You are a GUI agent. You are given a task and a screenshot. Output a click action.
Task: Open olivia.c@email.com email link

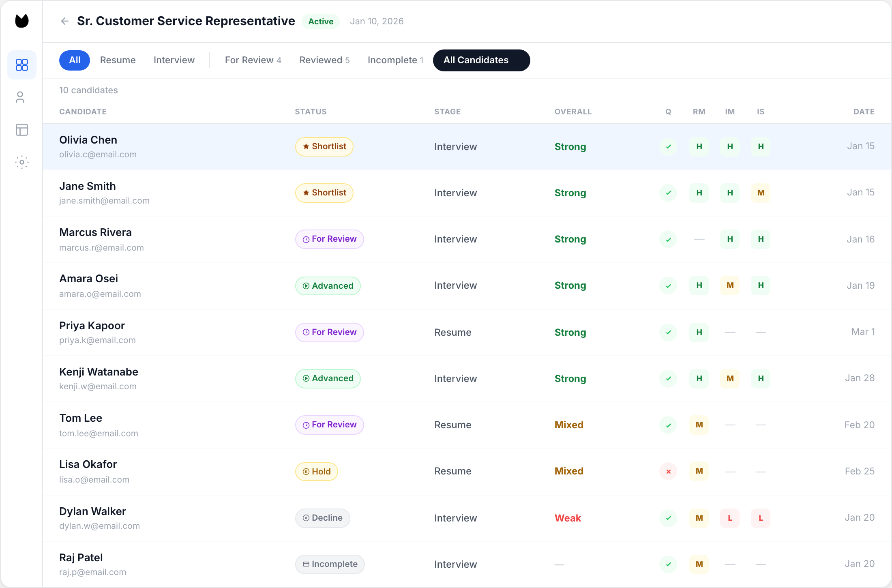click(98, 154)
